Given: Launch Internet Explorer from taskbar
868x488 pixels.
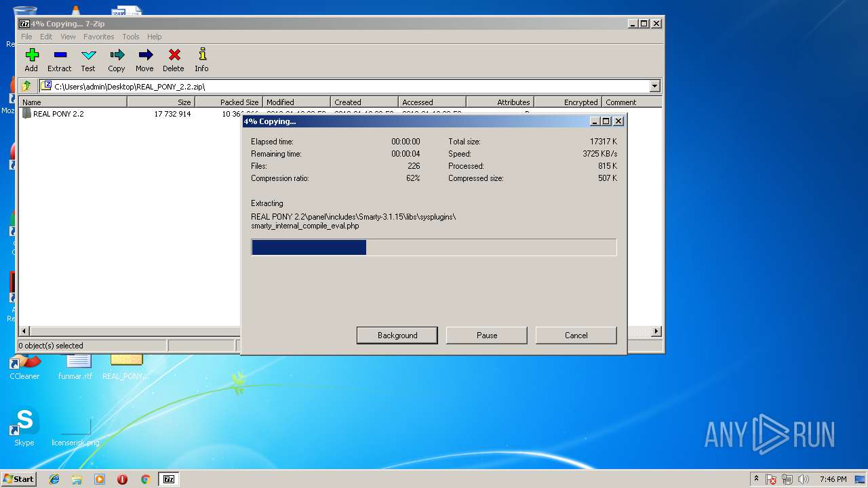Looking at the screenshot, I should 54,479.
